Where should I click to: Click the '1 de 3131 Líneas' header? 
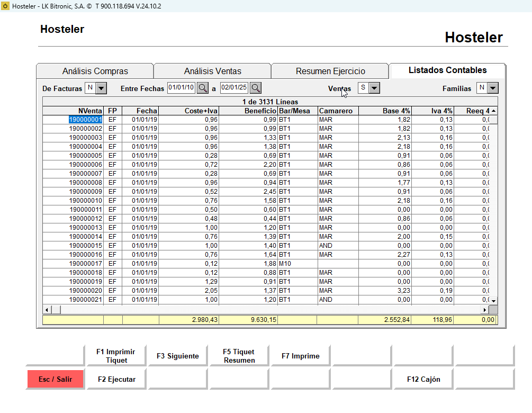pos(270,102)
